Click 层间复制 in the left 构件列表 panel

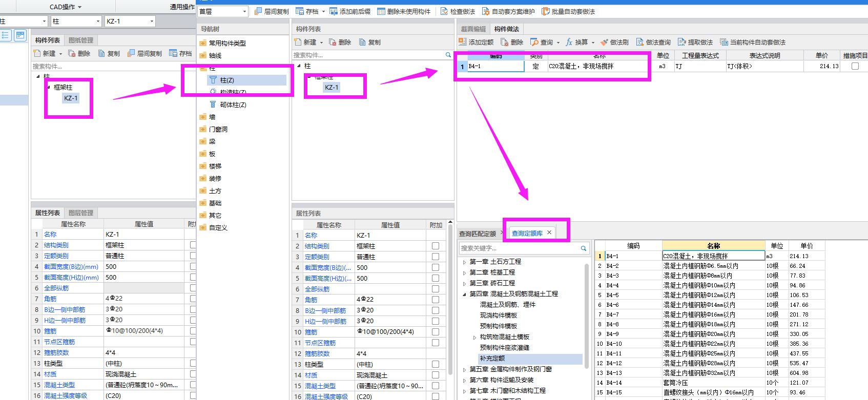[x=144, y=53]
